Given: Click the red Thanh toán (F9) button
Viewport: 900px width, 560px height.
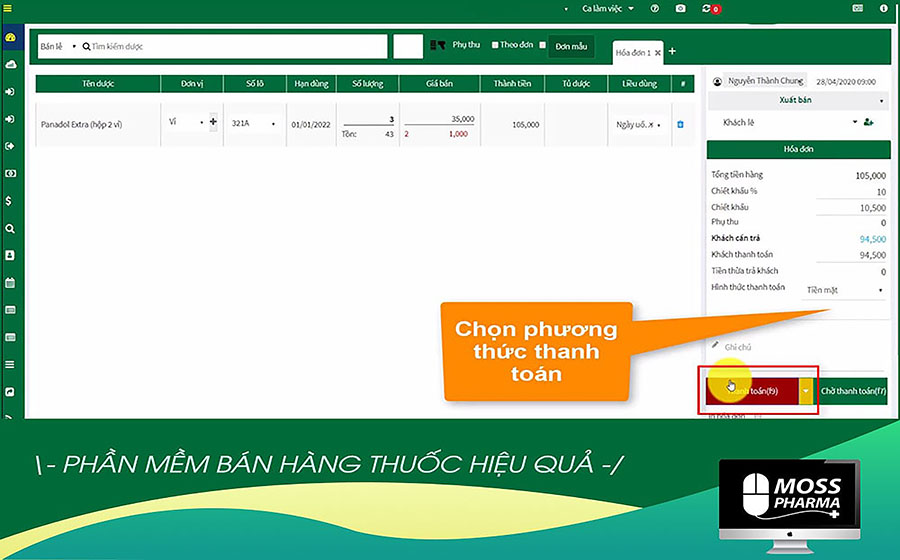Looking at the screenshot, I should pos(752,391).
